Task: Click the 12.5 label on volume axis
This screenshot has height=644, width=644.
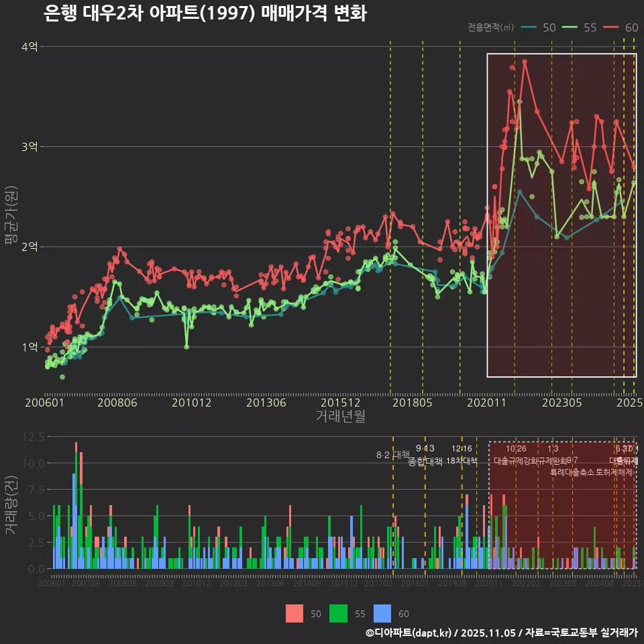Action: click(33, 437)
